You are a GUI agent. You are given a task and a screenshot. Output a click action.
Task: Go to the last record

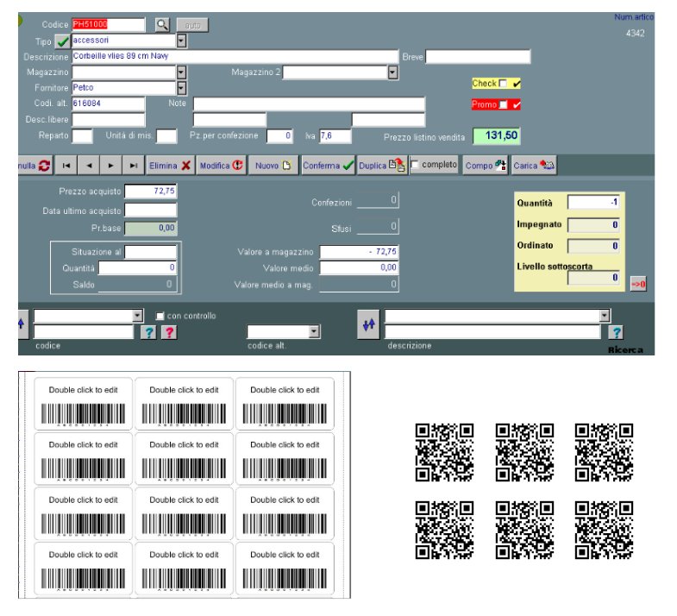pos(134,166)
